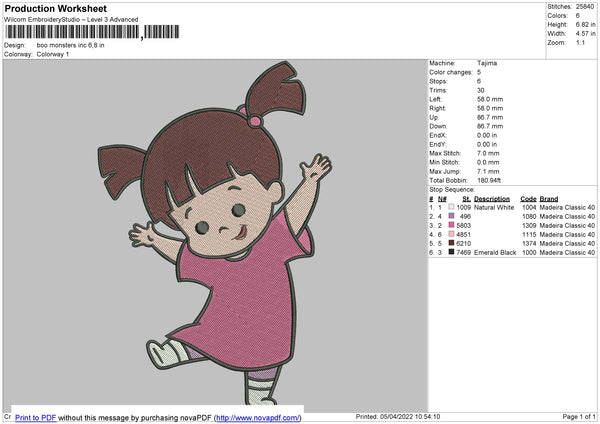
Task: Select the purple 496 color swatch
Action: (452, 216)
